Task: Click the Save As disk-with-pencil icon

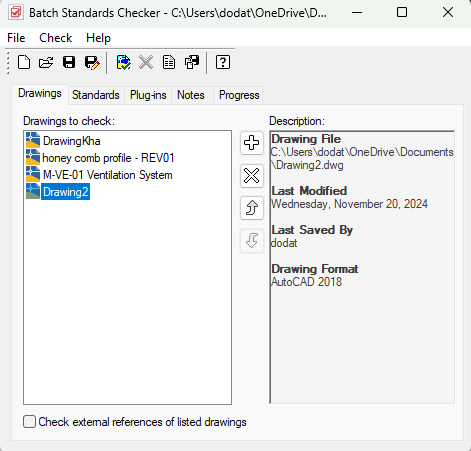Action: click(x=92, y=62)
